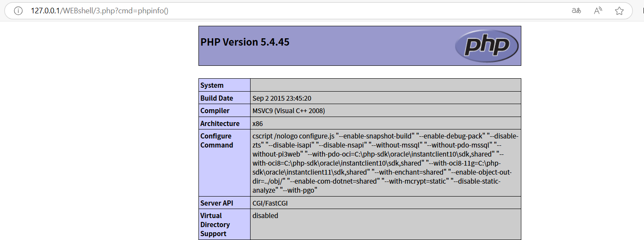Select "MSVC9 (Visual C++ 2008)" value

(288, 111)
